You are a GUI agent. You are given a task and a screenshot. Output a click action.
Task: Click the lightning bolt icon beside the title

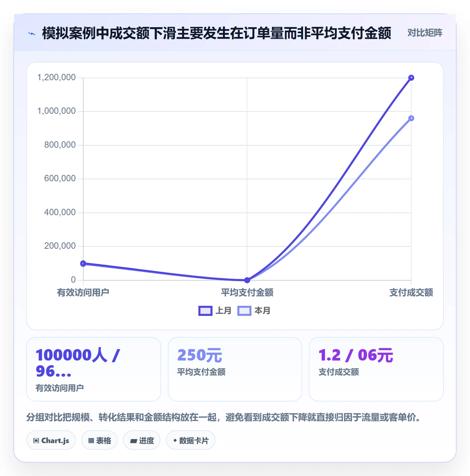coord(32,34)
